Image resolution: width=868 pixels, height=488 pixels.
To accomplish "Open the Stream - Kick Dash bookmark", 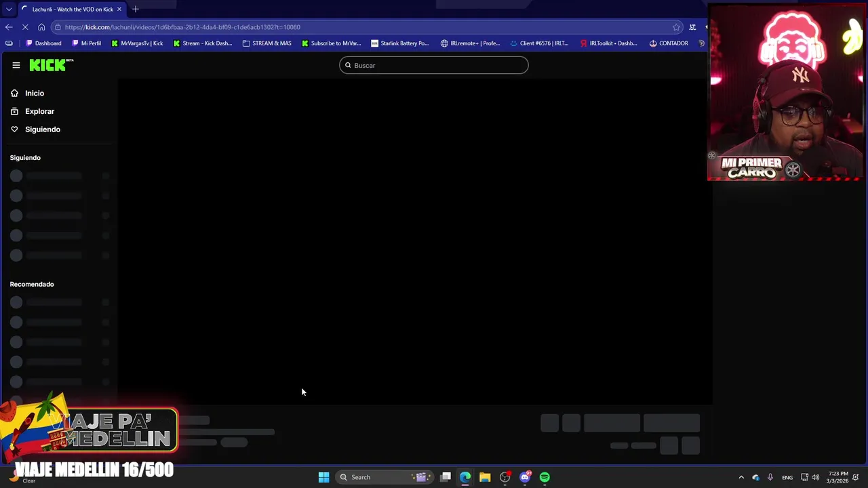I will pyautogui.click(x=202, y=43).
